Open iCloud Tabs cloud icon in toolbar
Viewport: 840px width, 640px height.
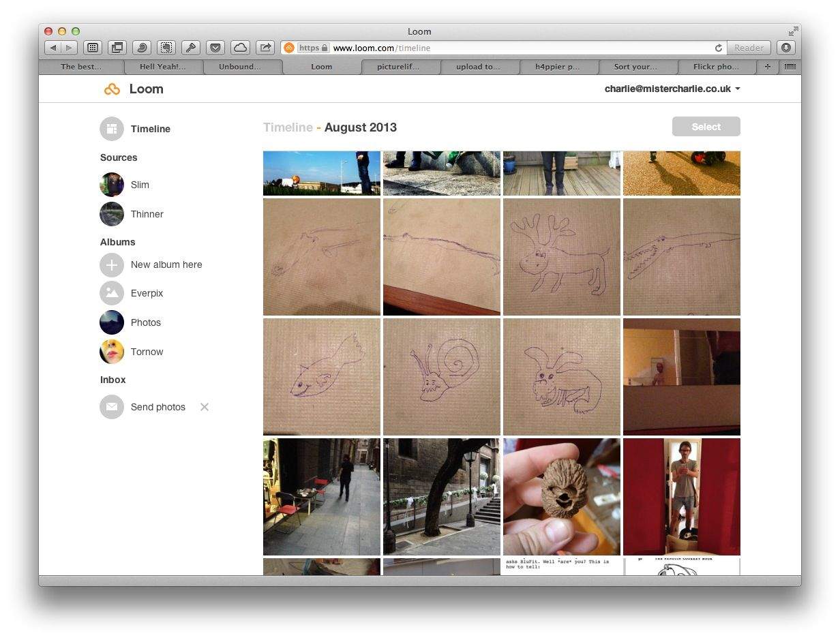pos(240,48)
